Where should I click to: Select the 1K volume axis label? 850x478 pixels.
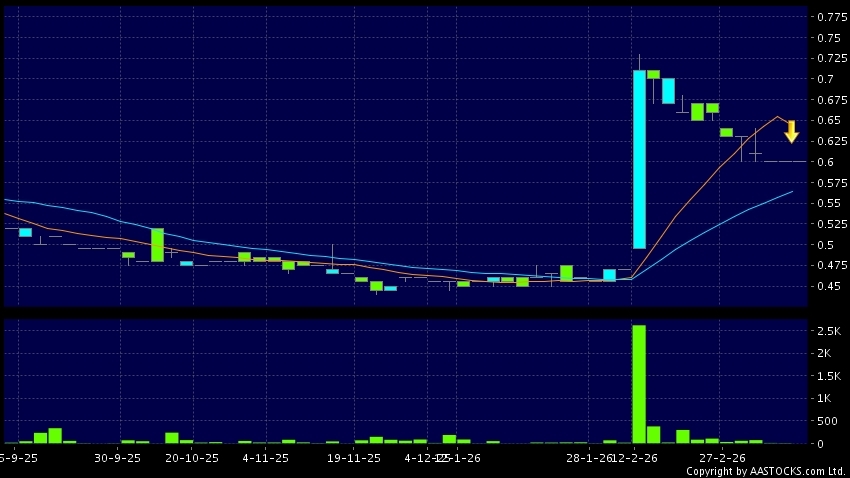tap(830, 398)
